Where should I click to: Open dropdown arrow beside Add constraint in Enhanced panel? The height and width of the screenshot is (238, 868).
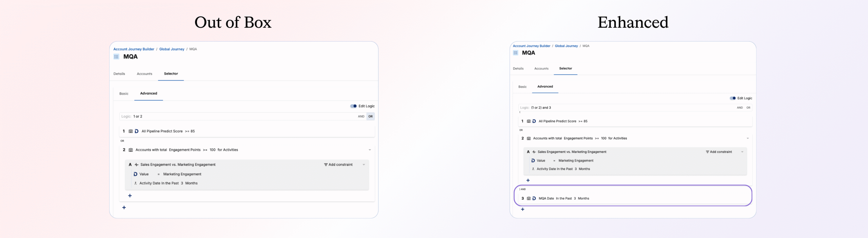coord(742,152)
